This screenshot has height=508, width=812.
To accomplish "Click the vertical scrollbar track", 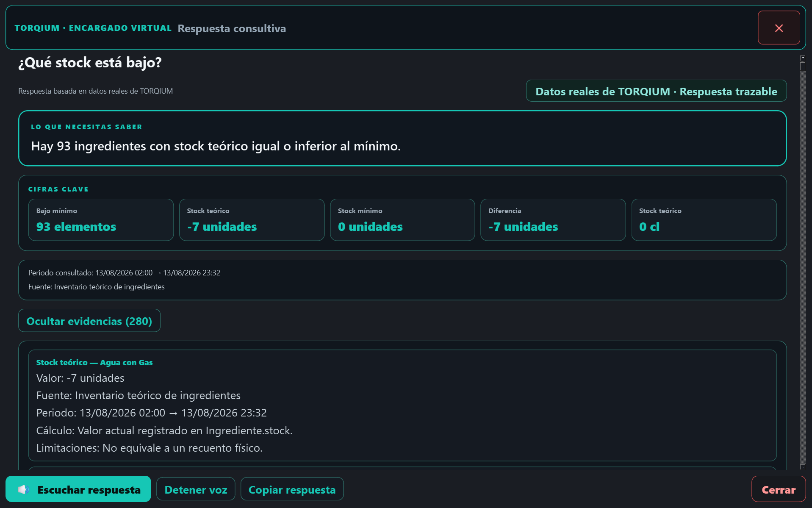I will (803, 267).
